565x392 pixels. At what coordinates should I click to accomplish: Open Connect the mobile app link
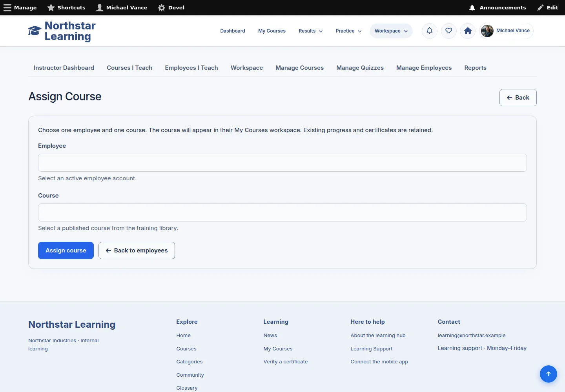coord(379,362)
